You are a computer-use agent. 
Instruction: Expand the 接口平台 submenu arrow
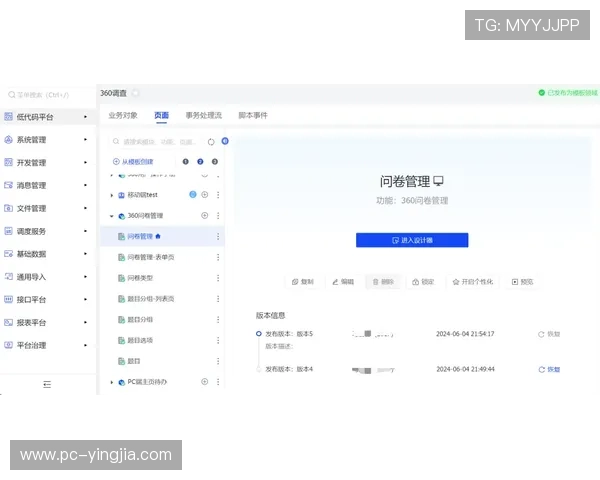click(x=85, y=299)
